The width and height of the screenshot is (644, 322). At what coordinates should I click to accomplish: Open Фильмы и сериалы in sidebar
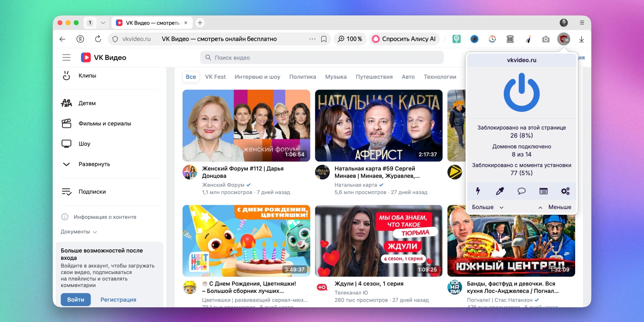pos(109,124)
